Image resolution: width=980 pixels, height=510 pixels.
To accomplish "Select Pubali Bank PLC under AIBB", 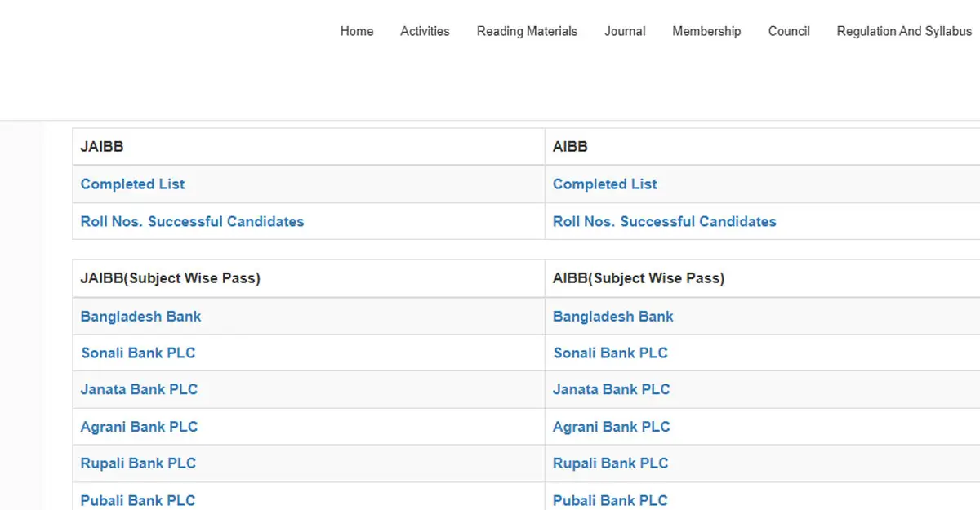I will [x=610, y=500].
